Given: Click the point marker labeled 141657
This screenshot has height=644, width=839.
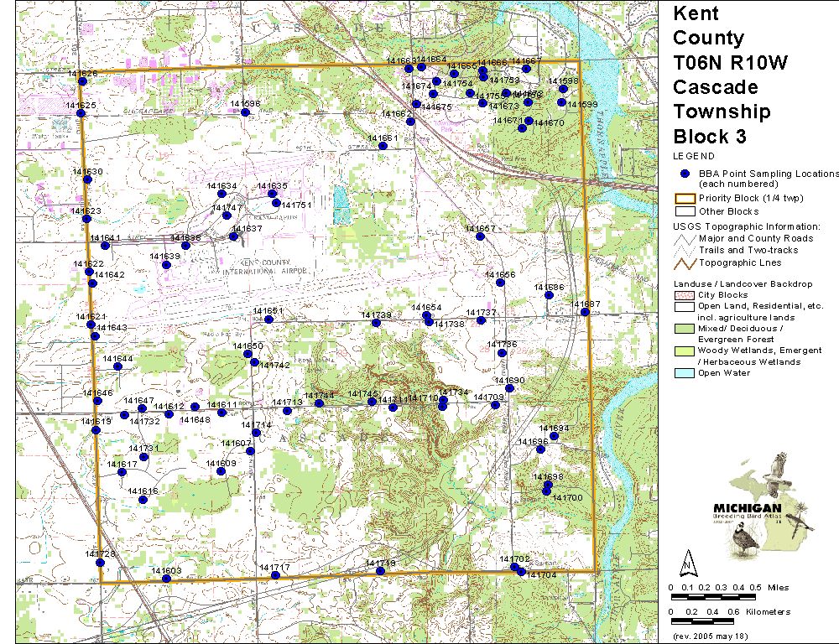Looking at the screenshot, I should (489, 236).
